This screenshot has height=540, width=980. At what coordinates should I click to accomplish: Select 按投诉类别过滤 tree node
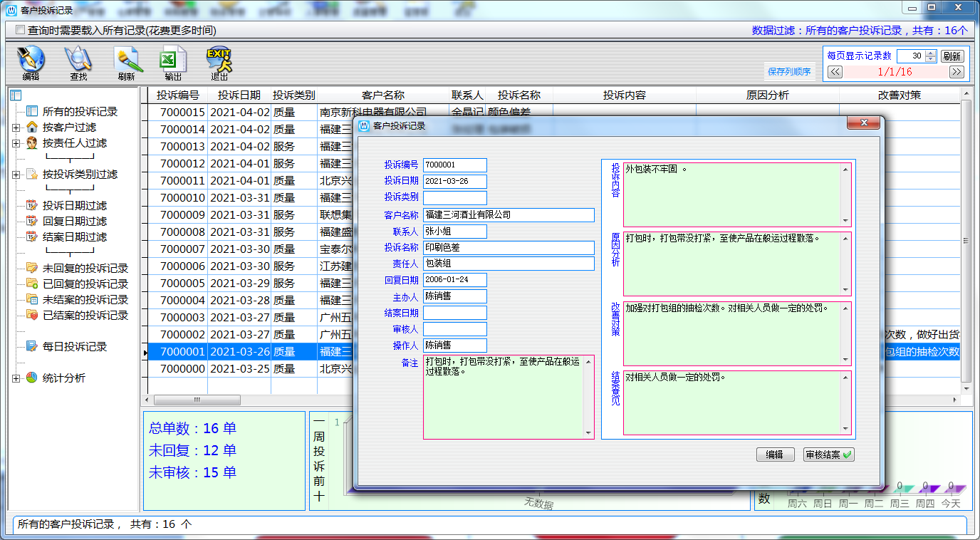(x=80, y=174)
